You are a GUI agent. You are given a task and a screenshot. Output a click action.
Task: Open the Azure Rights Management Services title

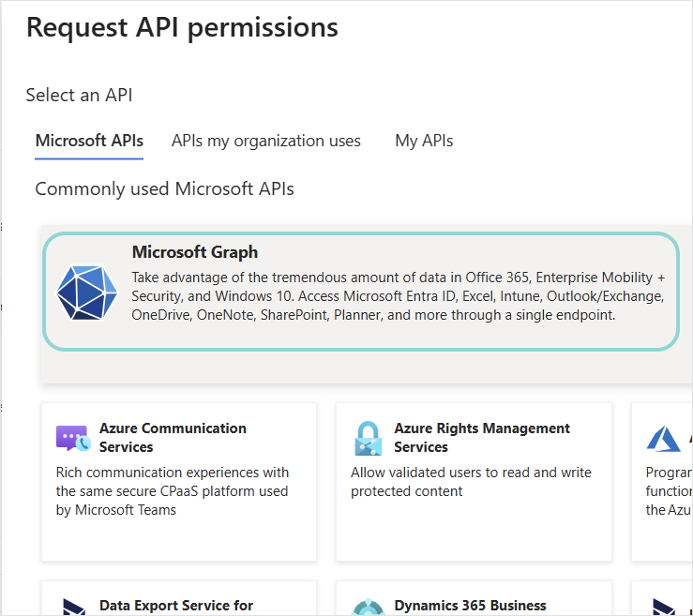coord(482,438)
